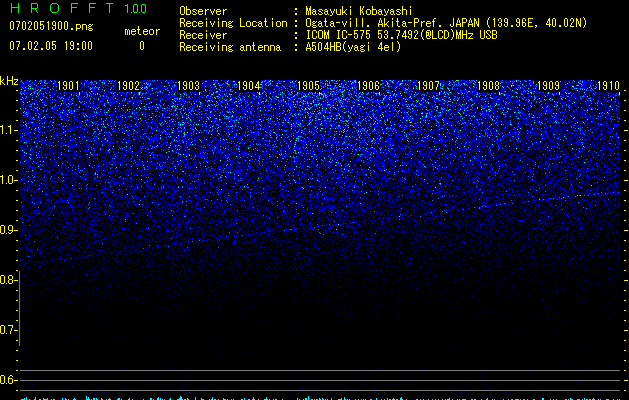Click the 0.7 kHz axis label
Screen dimensions: 629x400
pyautogui.click(x=8, y=330)
